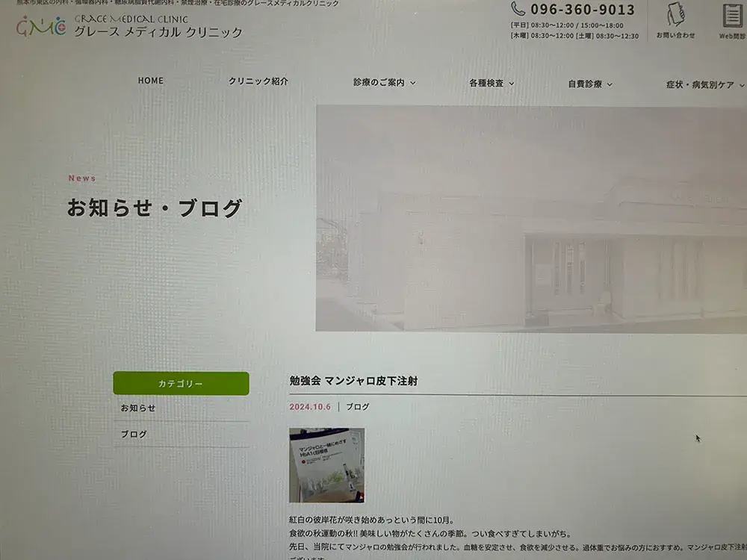Expand the 症状・病気別ケア dropdown

pyautogui.click(x=705, y=85)
